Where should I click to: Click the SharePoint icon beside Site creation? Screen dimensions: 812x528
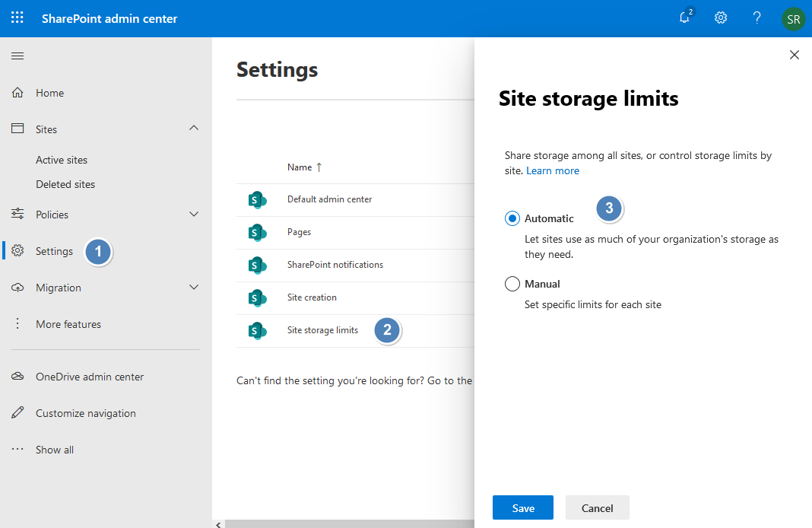[258, 297]
